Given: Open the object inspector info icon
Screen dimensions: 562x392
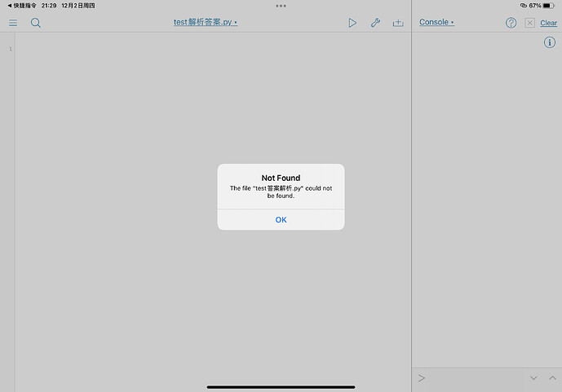Looking at the screenshot, I should click(x=550, y=42).
